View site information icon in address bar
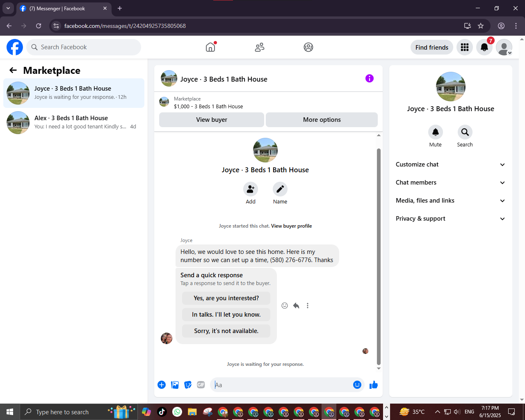Screen dimensions: 525x420 pyautogui.click(x=56, y=26)
